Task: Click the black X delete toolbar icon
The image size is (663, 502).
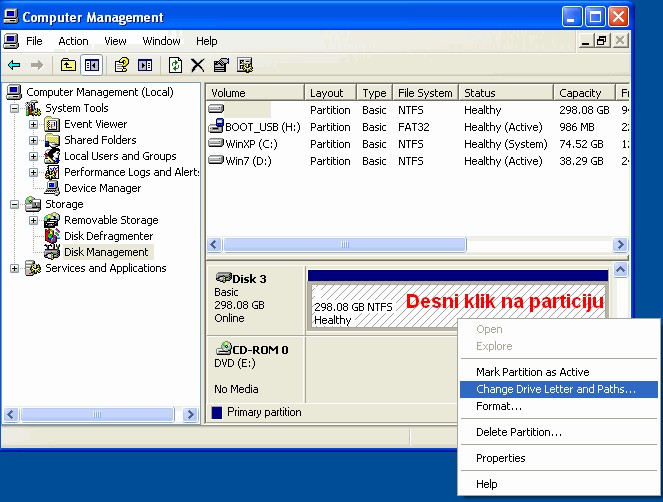Action: pyautogui.click(x=198, y=65)
